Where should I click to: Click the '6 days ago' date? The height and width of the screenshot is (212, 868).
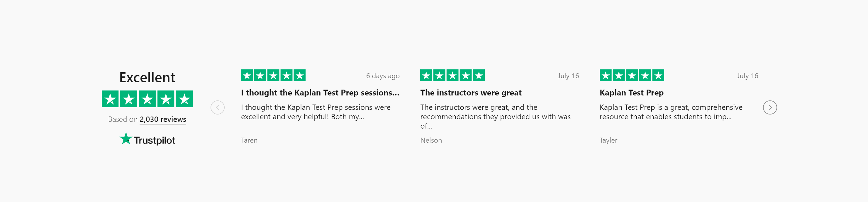click(383, 76)
